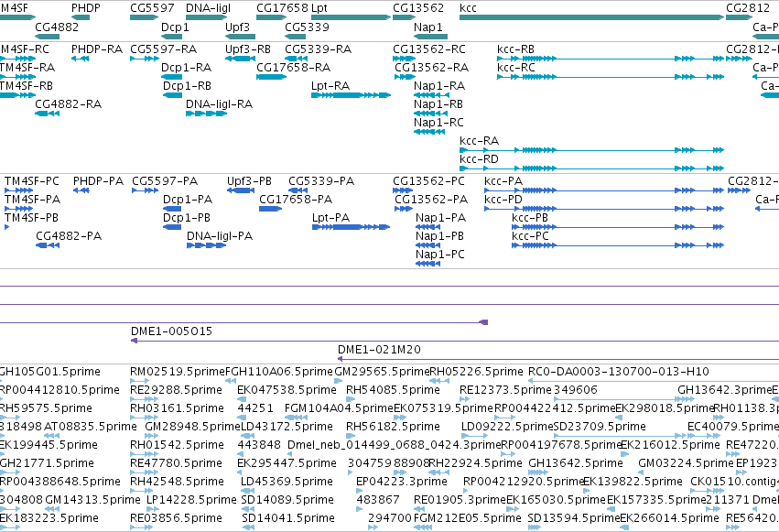Image resolution: width=779 pixels, height=532 pixels.
Task: Click protein Nap1-PA
Action: [427, 227]
